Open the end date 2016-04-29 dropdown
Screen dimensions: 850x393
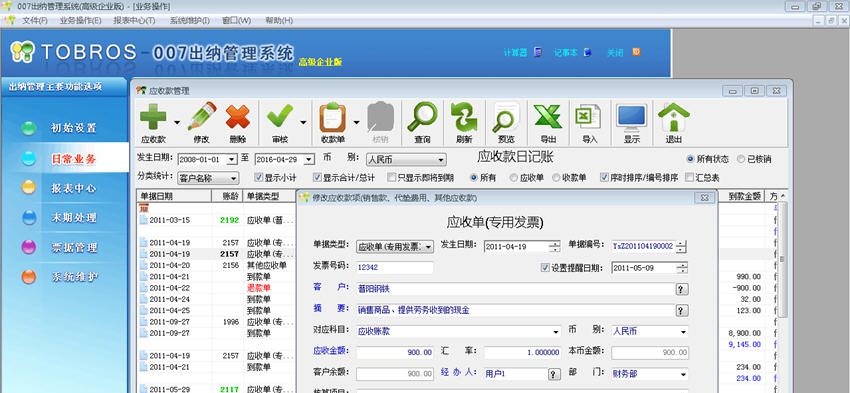coord(309,159)
